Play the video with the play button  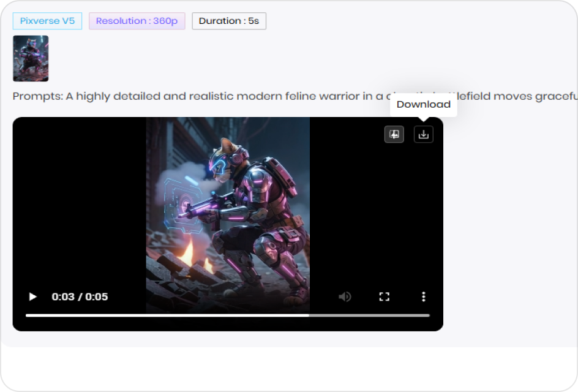[x=33, y=296]
